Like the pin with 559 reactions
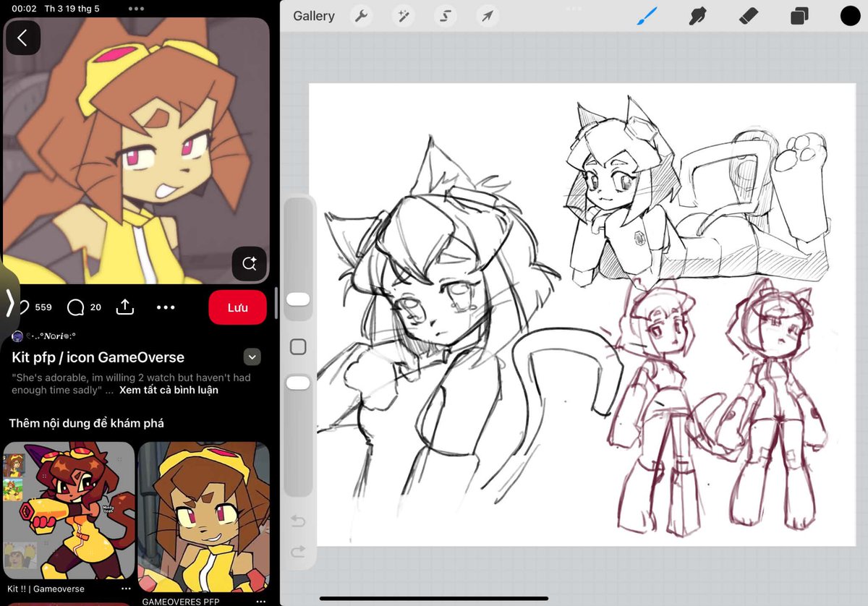868x606 pixels. 22,307
